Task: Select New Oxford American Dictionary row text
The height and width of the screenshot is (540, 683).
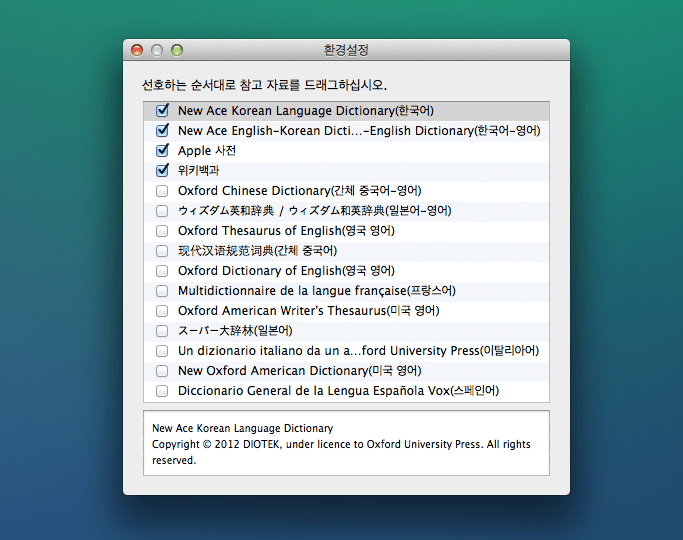Action: (300, 371)
